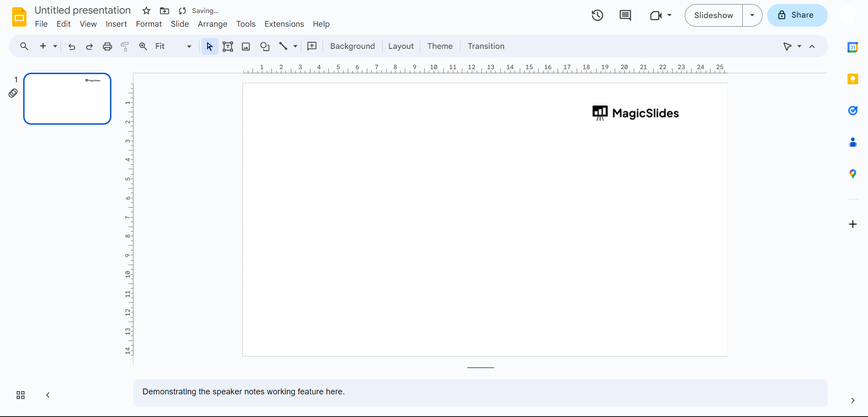Insert an image using the toolbar icon
868x417 pixels.
click(x=246, y=46)
